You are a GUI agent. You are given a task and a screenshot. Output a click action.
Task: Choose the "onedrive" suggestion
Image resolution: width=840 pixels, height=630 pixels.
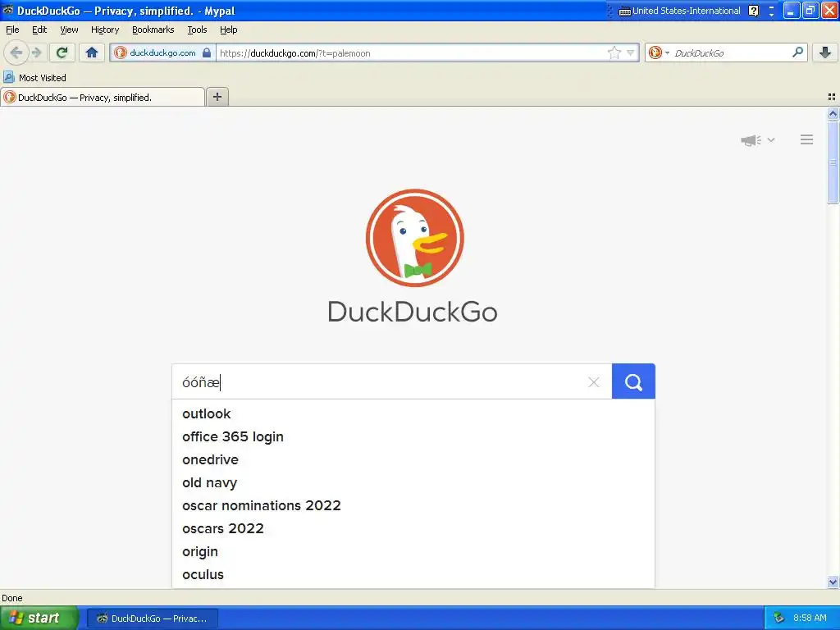point(413,460)
